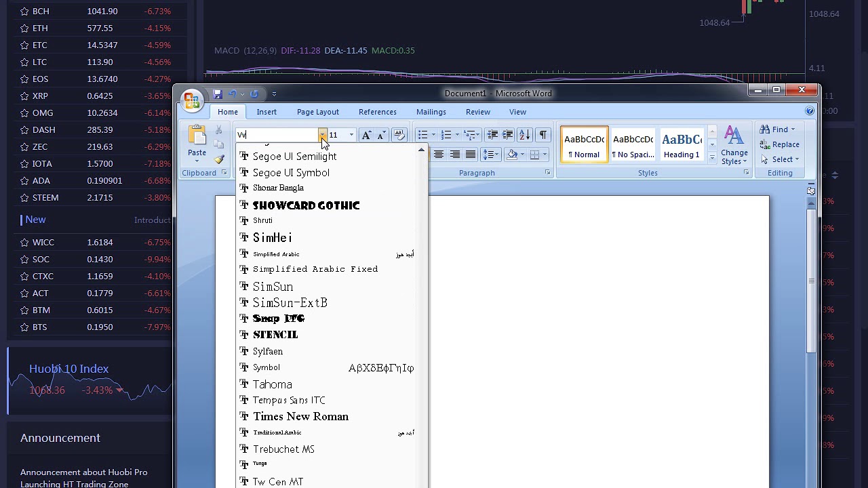868x488 pixels.
Task: Open bullets library arrow
Action: tap(433, 135)
